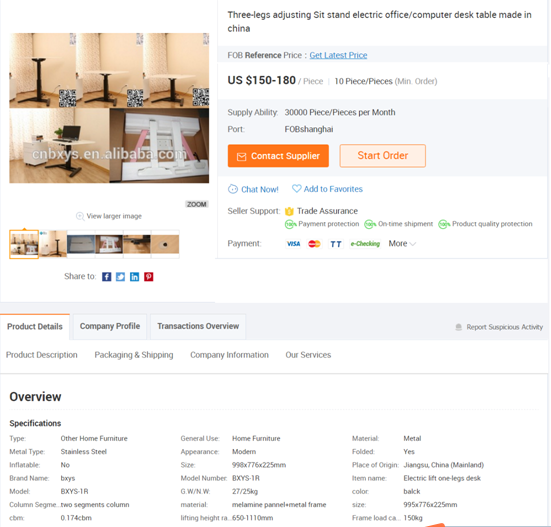Add product to Favorites heart icon
This screenshot has width=551, height=527.
(x=297, y=189)
